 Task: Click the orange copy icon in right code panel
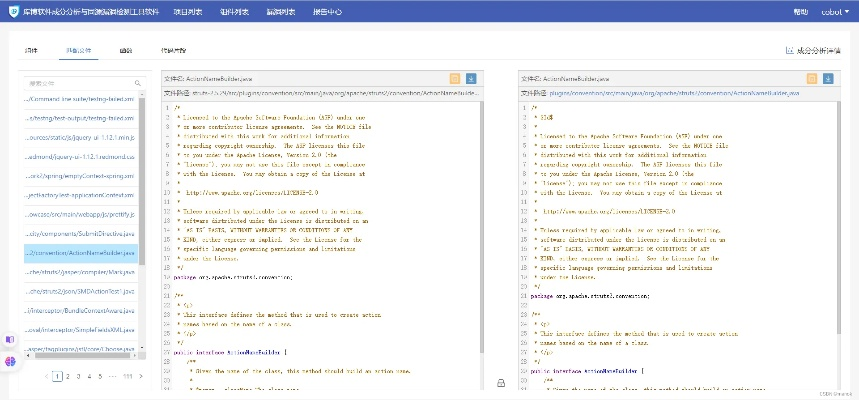tap(811, 79)
